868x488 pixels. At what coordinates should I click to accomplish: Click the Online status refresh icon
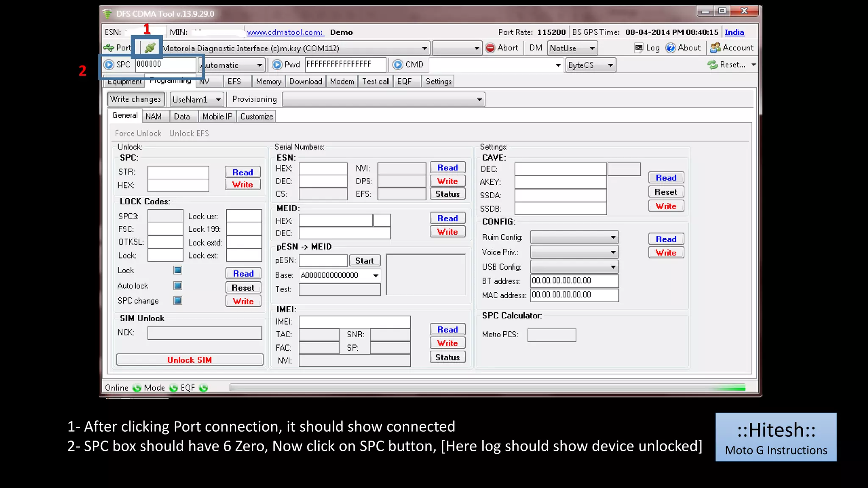click(136, 388)
